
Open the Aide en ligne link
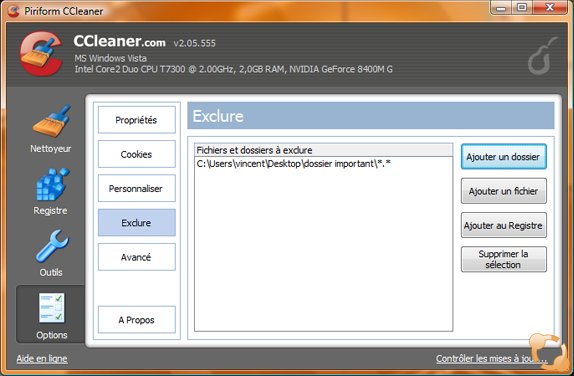click(42, 358)
